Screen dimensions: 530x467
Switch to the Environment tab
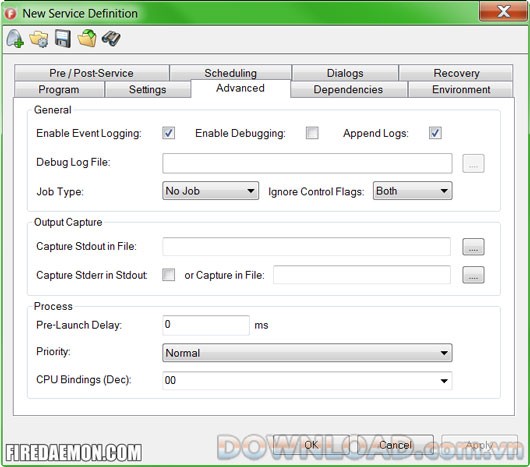461,90
